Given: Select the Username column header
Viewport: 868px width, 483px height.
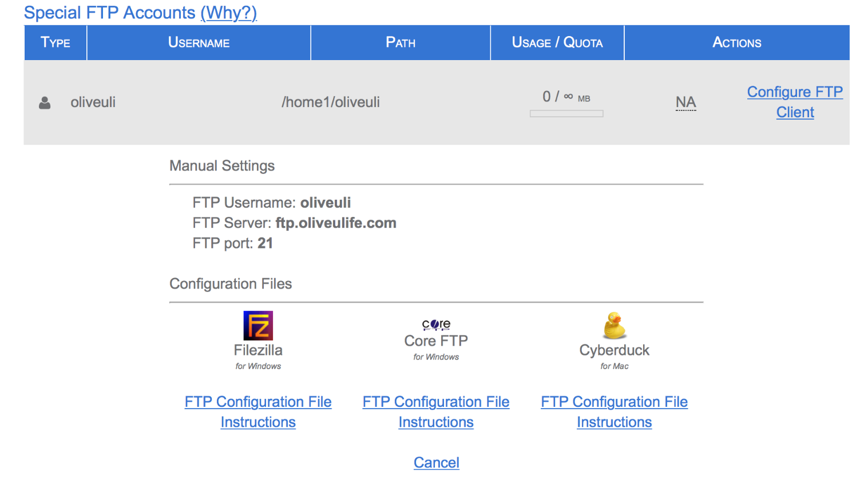Looking at the screenshot, I should pos(199,43).
